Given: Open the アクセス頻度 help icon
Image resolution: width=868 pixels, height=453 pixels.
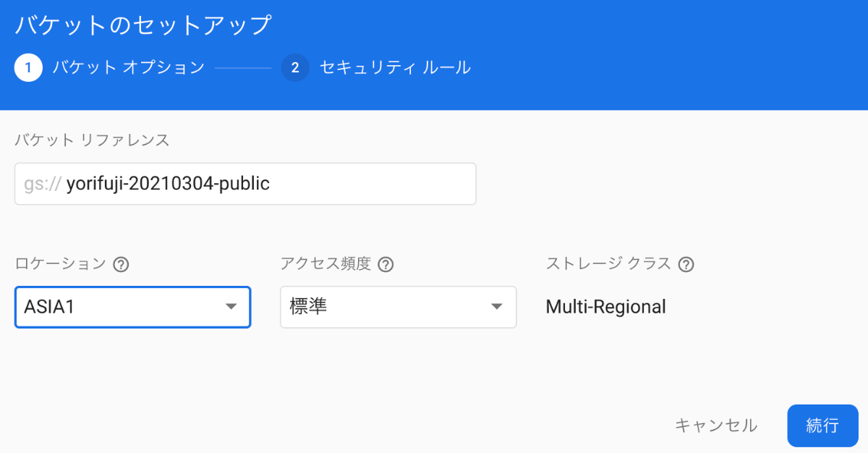Looking at the screenshot, I should (x=386, y=264).
